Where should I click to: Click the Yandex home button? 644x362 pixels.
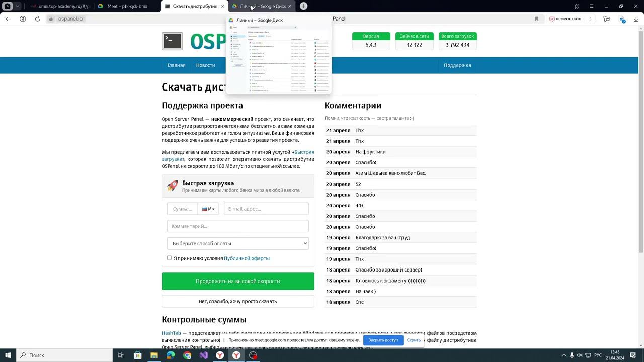23,19
